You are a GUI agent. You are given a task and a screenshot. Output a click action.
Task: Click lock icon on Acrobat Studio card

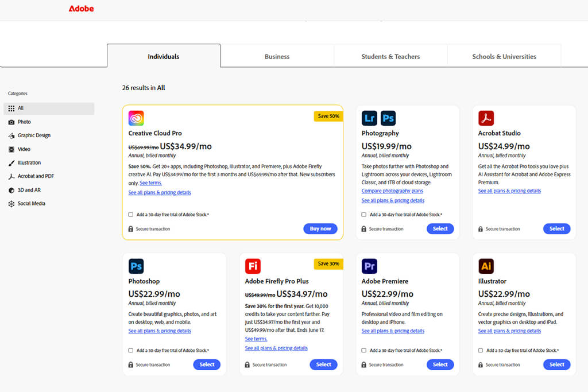coord(481,228)
